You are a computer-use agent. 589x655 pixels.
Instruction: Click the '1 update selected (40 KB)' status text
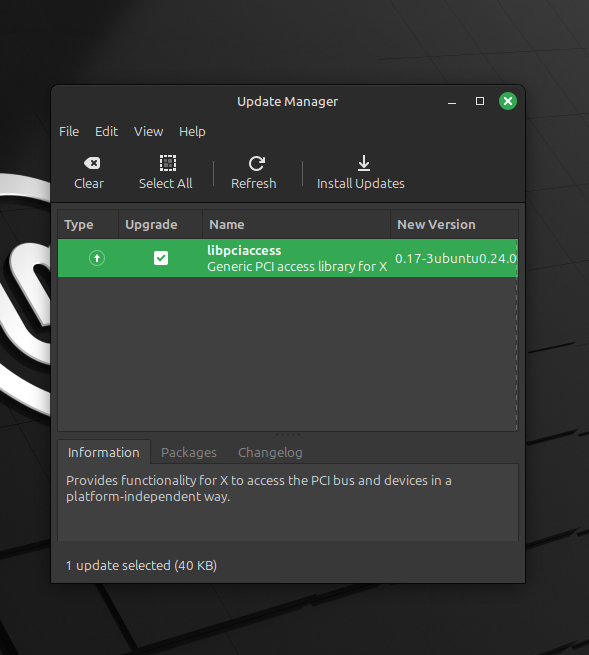(141, 565)
